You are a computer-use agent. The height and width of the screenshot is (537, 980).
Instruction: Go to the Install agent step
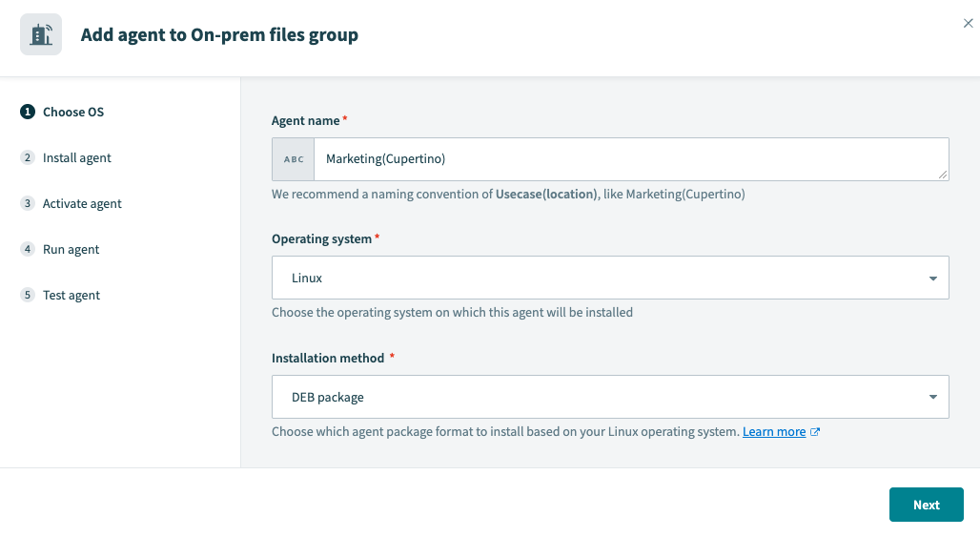(x=77, y=158)
